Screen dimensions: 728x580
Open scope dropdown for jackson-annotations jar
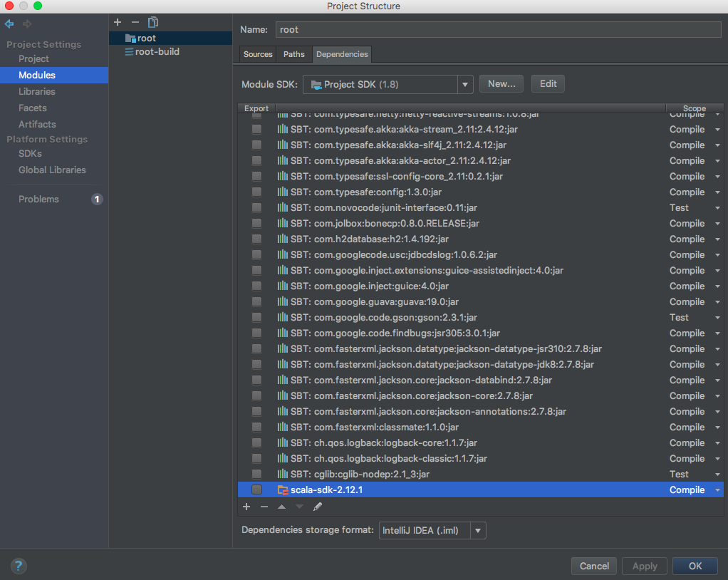(717, 411)
